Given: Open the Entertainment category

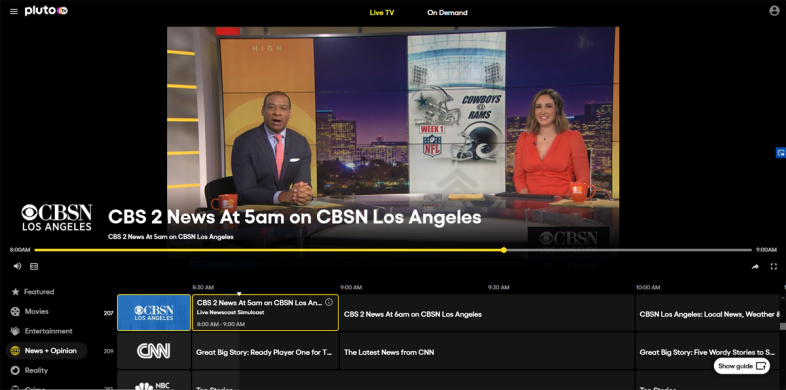Looking at the screenshot, I should (x=49, y=331).
